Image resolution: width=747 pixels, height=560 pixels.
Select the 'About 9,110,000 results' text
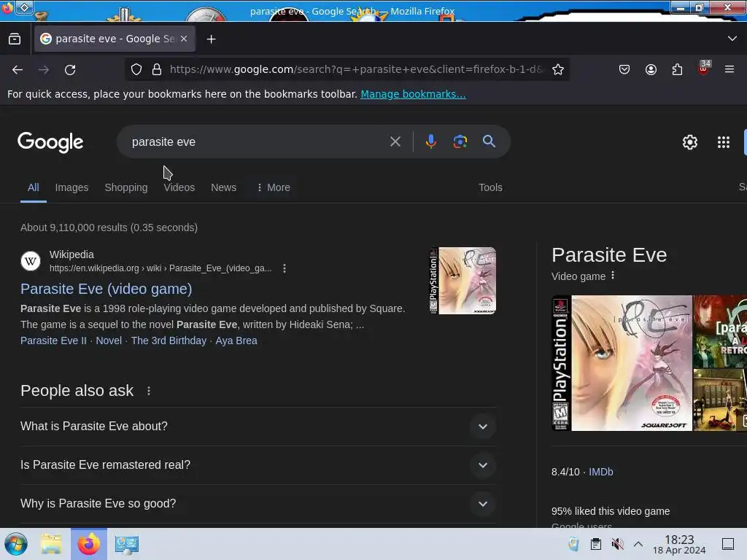[x=74, y=227]
